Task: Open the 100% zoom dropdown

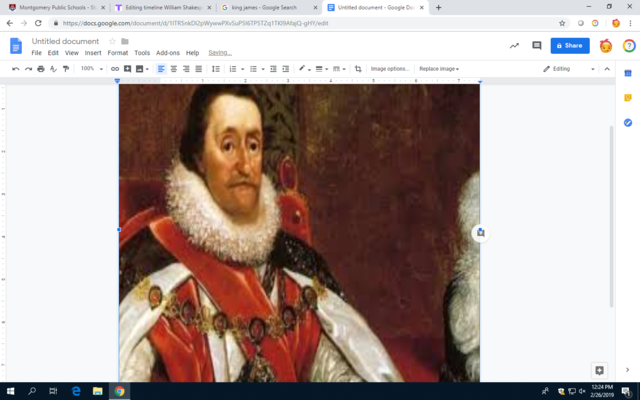Action: point(91,69)
